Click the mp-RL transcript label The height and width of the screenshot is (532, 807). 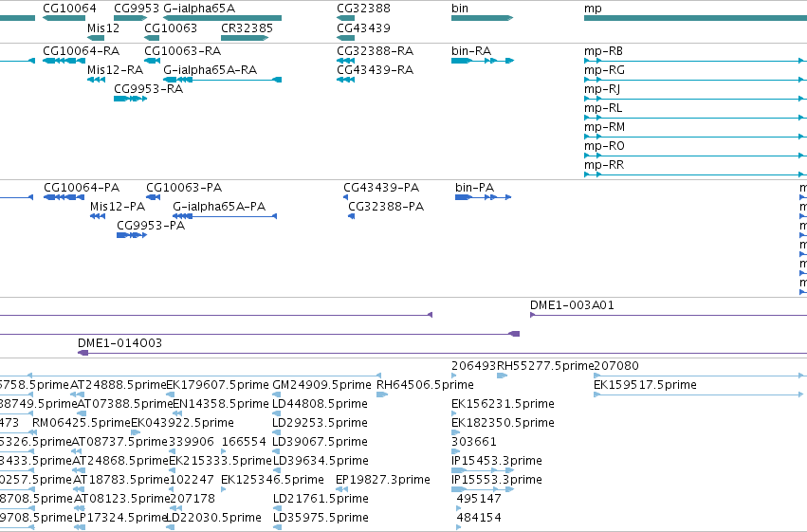[x=603, y=107]
